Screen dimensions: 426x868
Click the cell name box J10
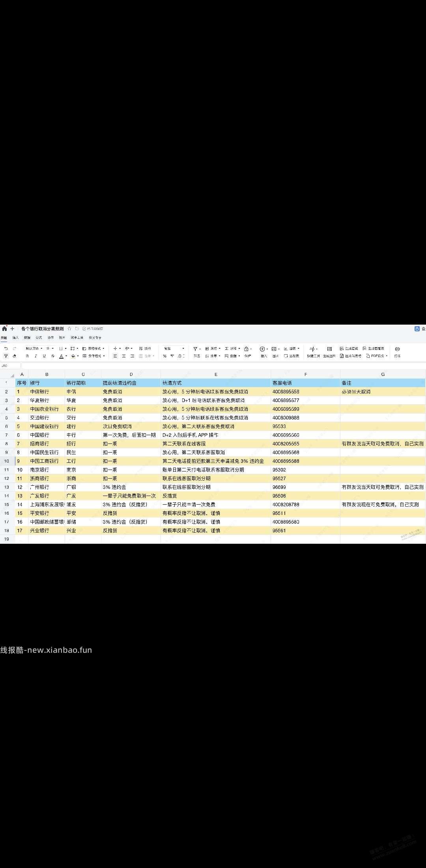pyautogui.click(x=10, y=366)
